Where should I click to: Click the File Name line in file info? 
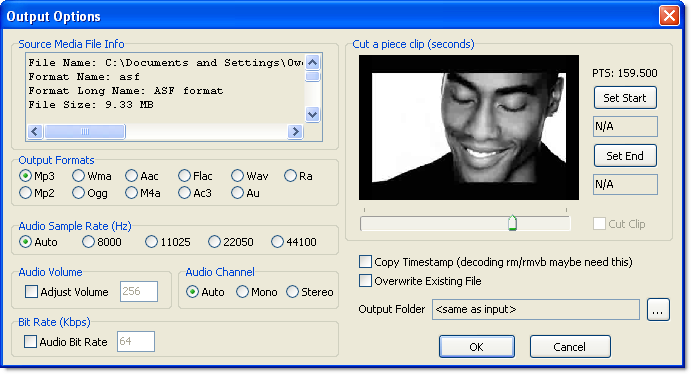pyautogui.click(x=166, y=63)
